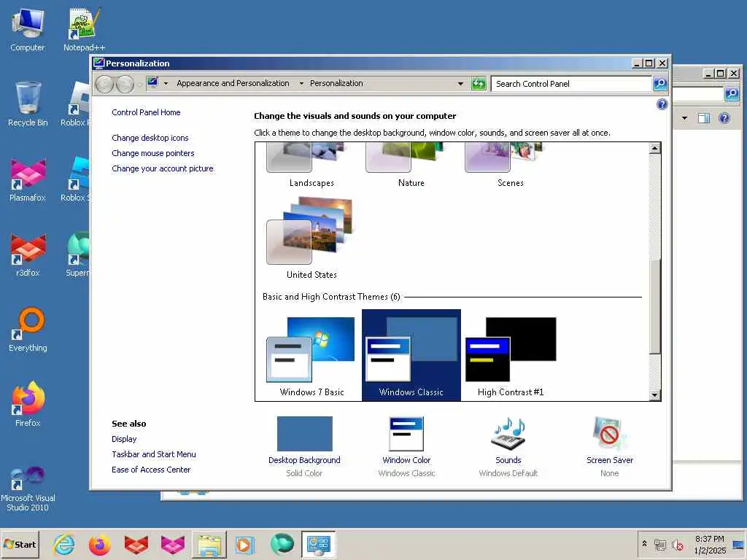Select the Scenes theme

(x=510, y=166)
